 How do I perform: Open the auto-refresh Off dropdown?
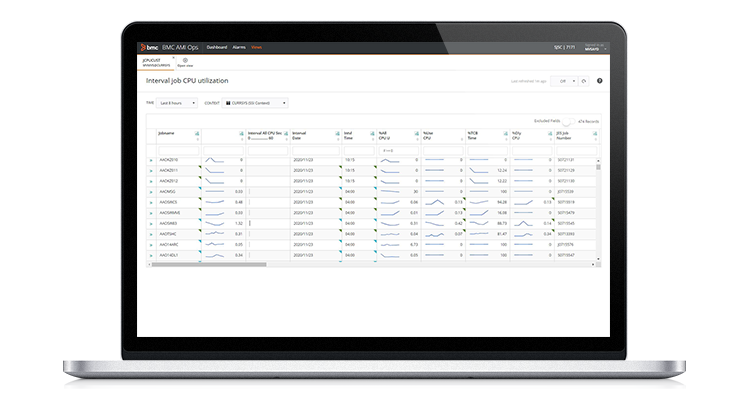[565, 79]
